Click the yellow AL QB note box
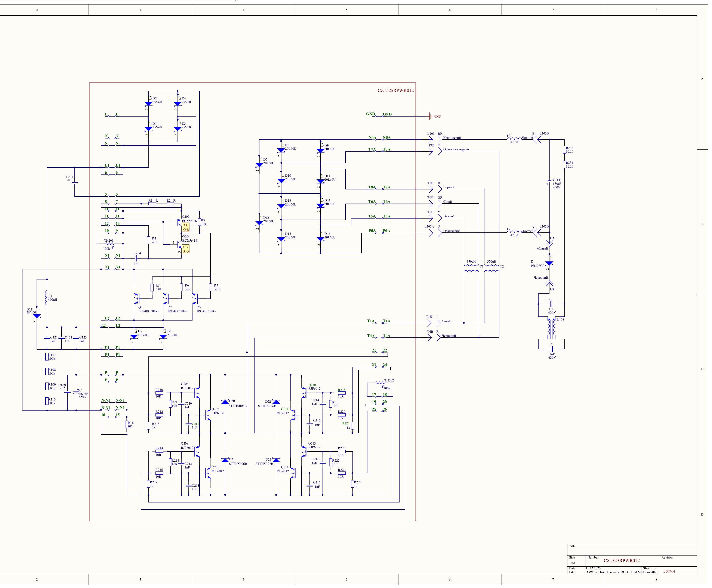Viewport: 712px width, 588px height. [x=186, y=227]
